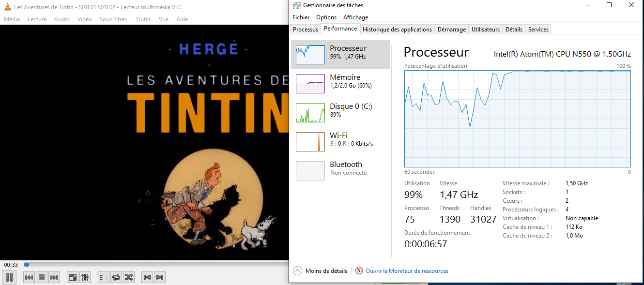
Task: Select Bluetooth in the performance sidebar
Action: click(340, 171)
